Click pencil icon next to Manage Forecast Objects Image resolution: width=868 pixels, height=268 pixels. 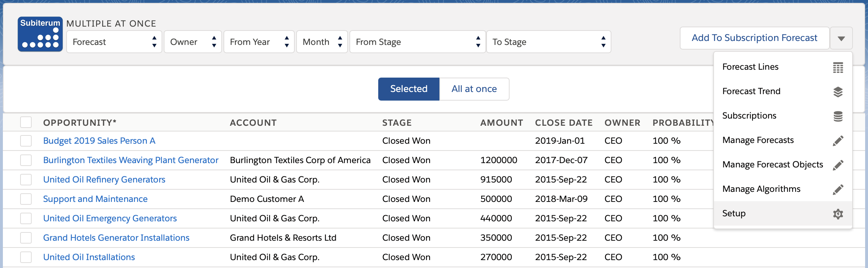point(838,165)
